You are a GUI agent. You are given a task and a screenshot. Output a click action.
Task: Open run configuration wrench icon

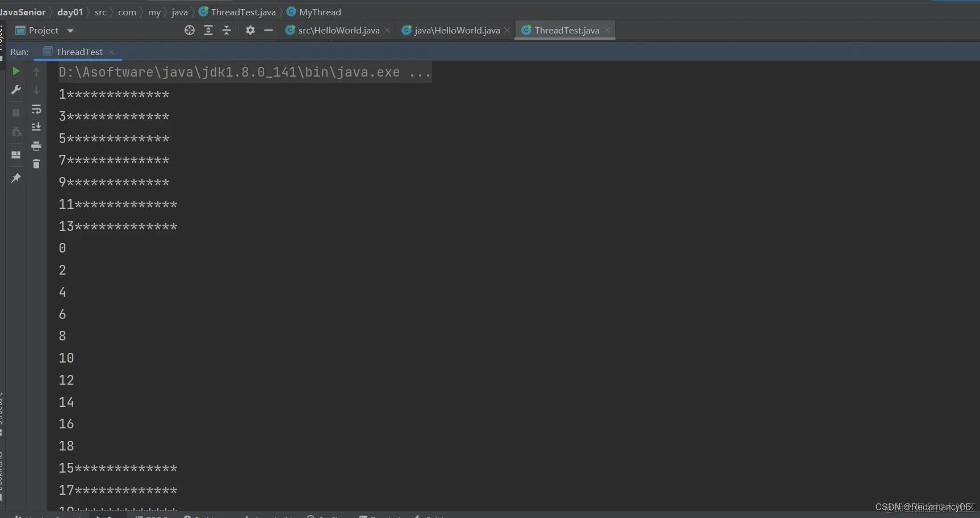click(x=16, y=90)
